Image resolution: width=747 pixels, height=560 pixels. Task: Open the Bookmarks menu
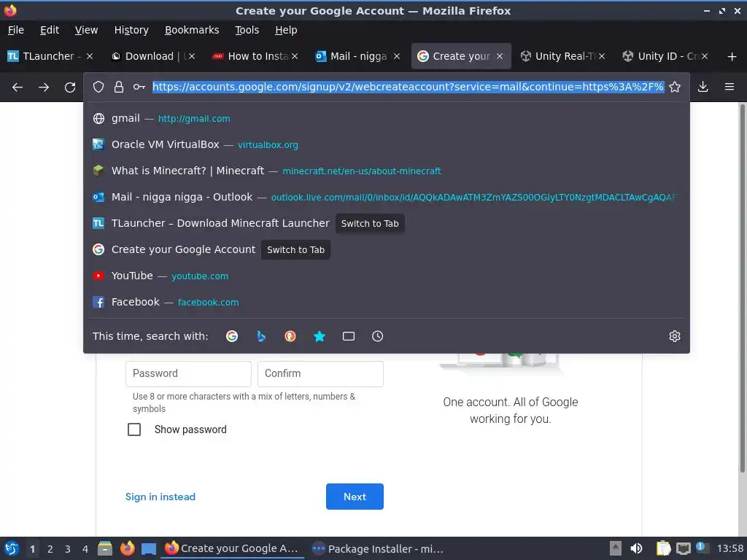[x=192, y=30]
